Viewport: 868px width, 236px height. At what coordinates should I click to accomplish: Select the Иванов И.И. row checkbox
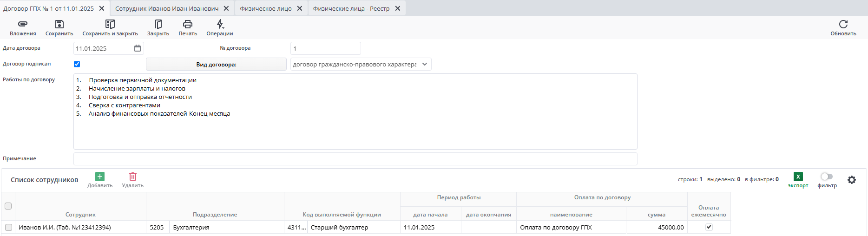click(8, 227)
